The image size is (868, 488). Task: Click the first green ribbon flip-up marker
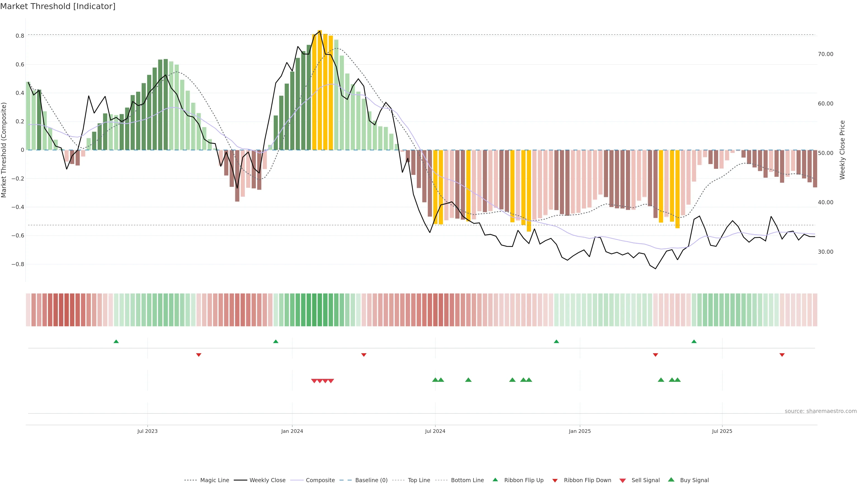tap(116, 342)
